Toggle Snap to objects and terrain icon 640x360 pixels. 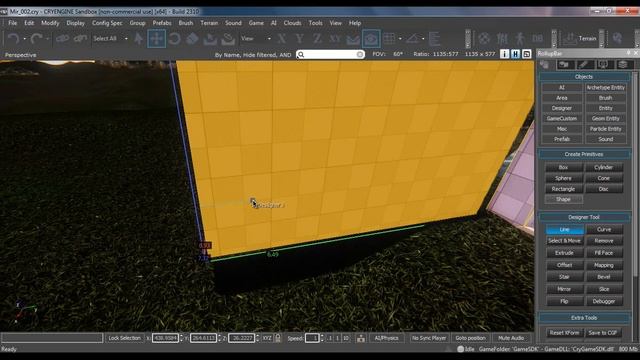tap(371, 39)
